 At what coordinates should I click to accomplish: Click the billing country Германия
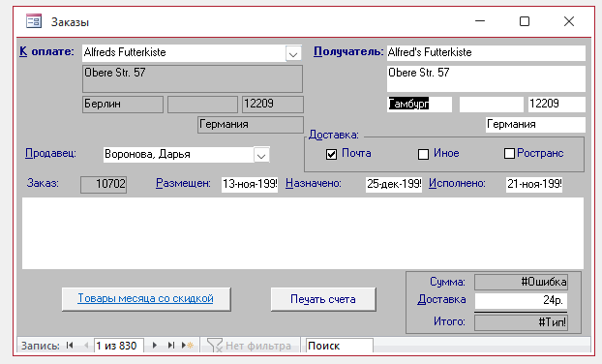click(251, 125)
